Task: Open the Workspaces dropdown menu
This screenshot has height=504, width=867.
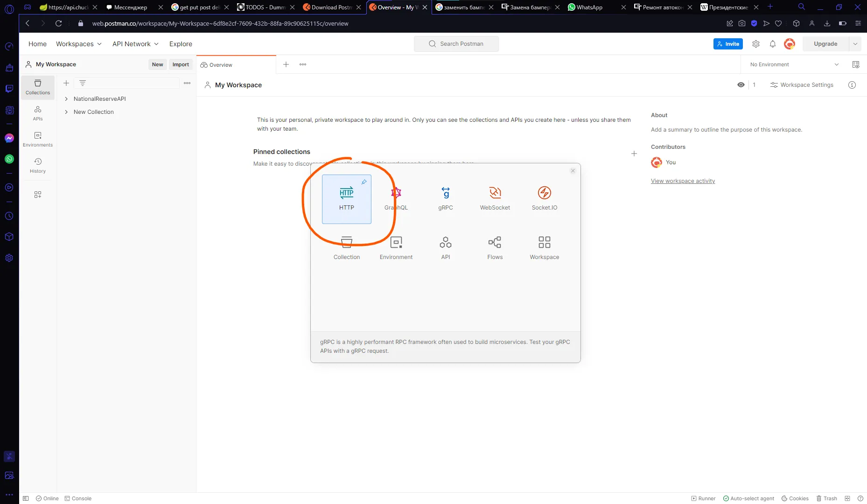Action: 78,44
